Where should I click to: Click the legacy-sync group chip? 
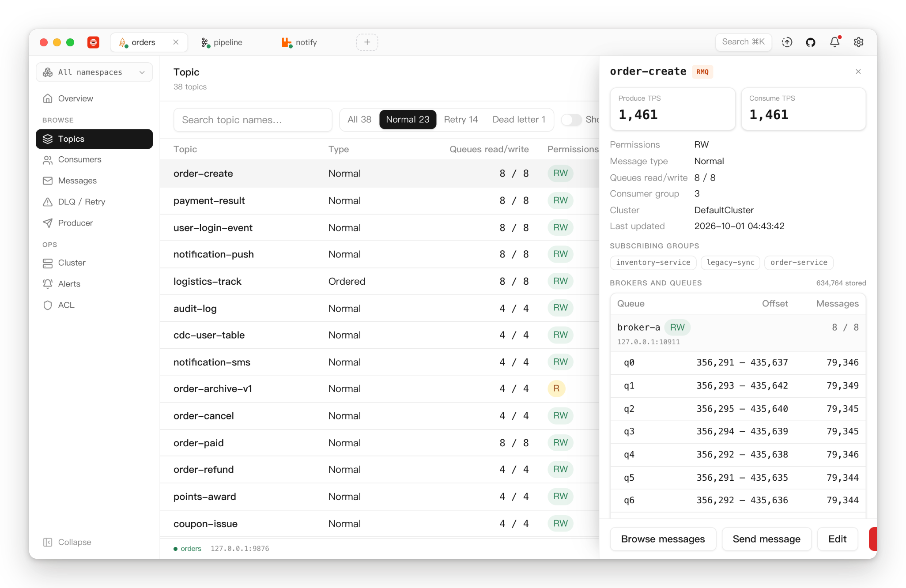point(730,263)
